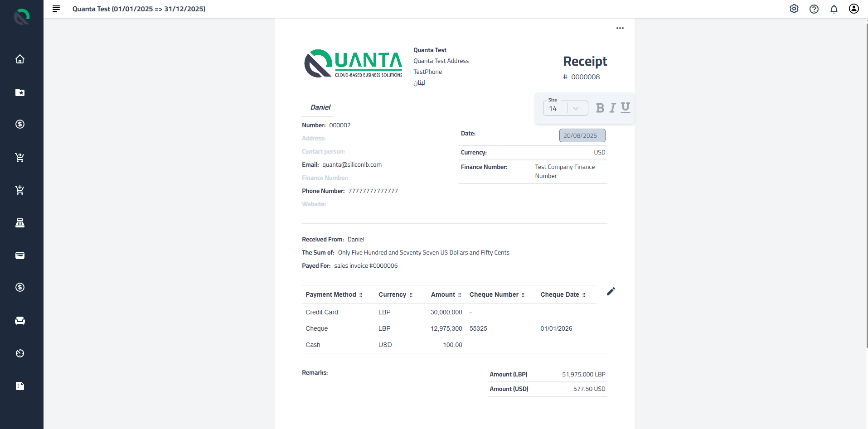Select the starred folder icon in sidebar

[x=20, y=92]
